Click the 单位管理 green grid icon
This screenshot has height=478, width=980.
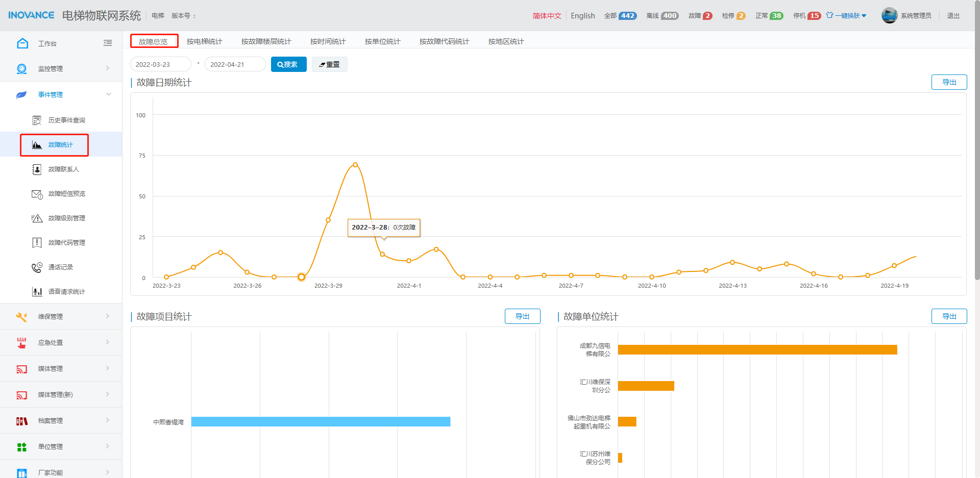(21, 447)
